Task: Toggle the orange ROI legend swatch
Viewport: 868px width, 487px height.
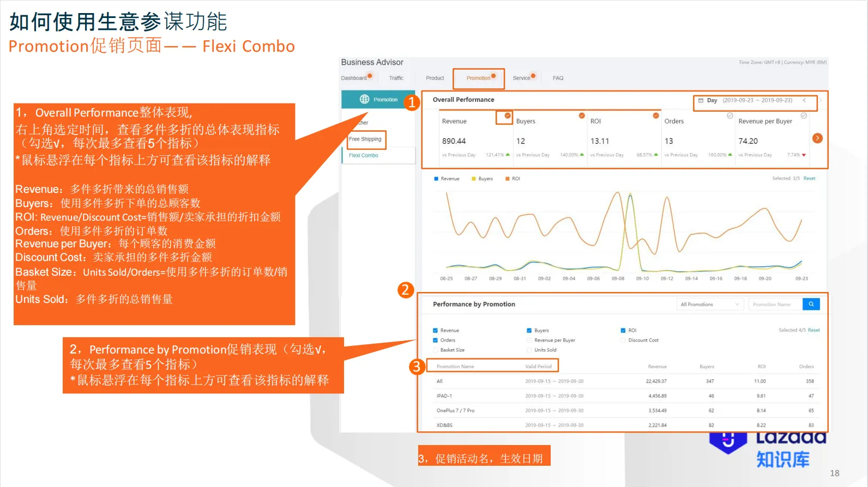Action: pyautogui.click(x=508, y=179)
